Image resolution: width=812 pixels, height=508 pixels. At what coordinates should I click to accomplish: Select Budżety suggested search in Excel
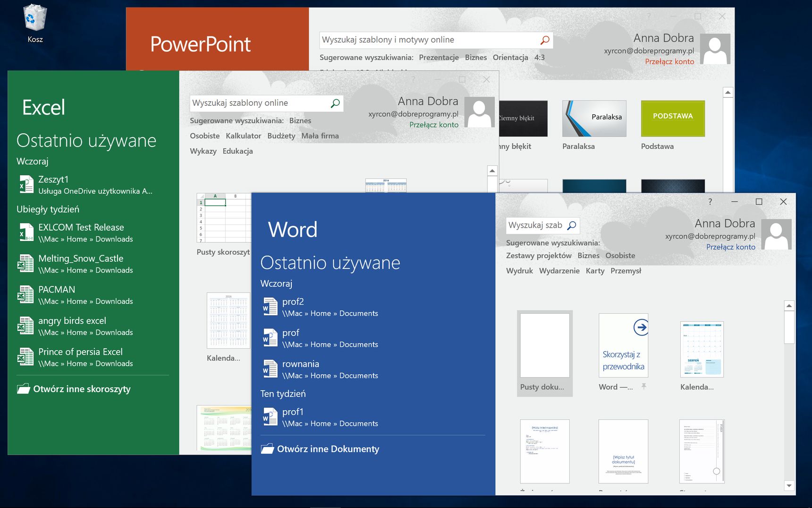pos(281,136)
